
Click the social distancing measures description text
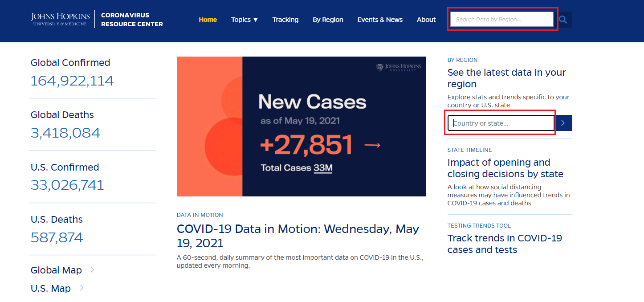pos(509,195)
